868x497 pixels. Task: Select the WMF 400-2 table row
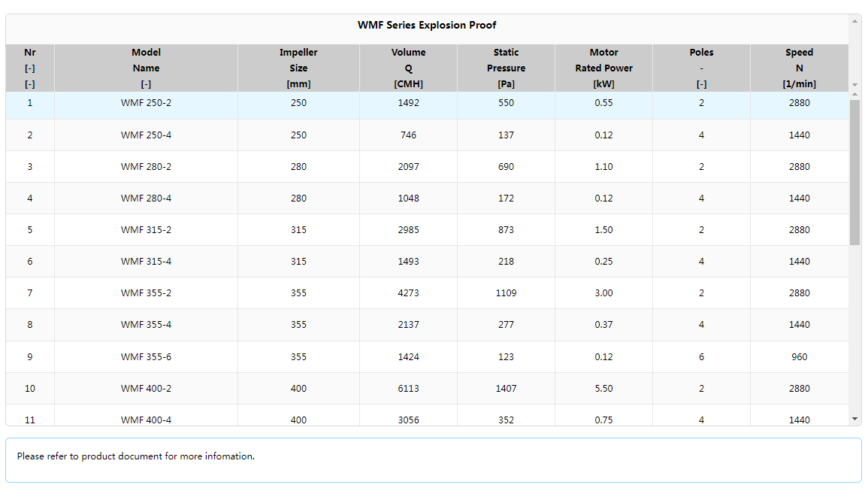tap(301, 388)
